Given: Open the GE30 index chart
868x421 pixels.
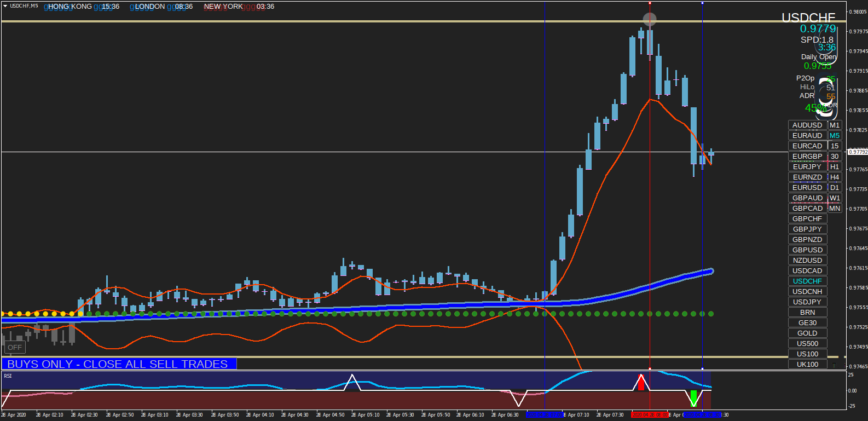Looking at the screenshot, I should (807, 323).
